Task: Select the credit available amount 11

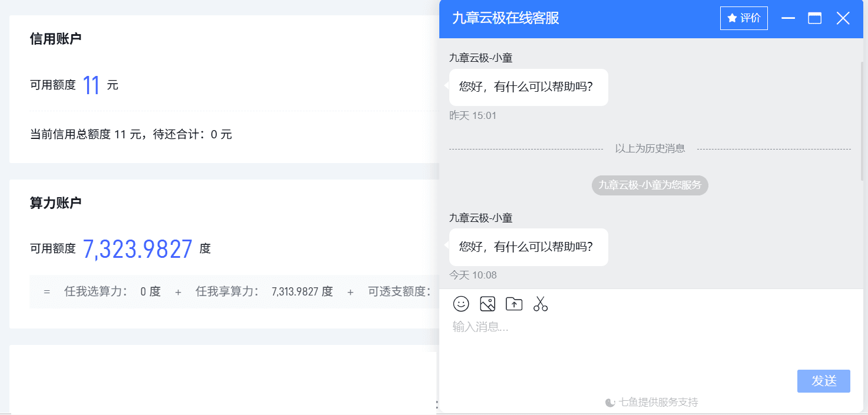Action: point(91,85)
